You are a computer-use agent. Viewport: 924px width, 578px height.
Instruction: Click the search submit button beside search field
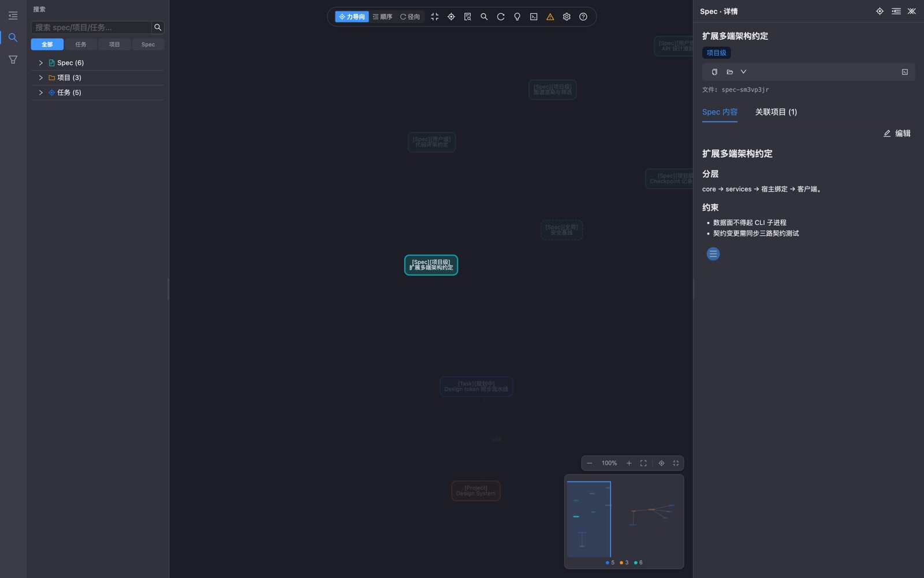pyautogui.click(x=158, y=27)
